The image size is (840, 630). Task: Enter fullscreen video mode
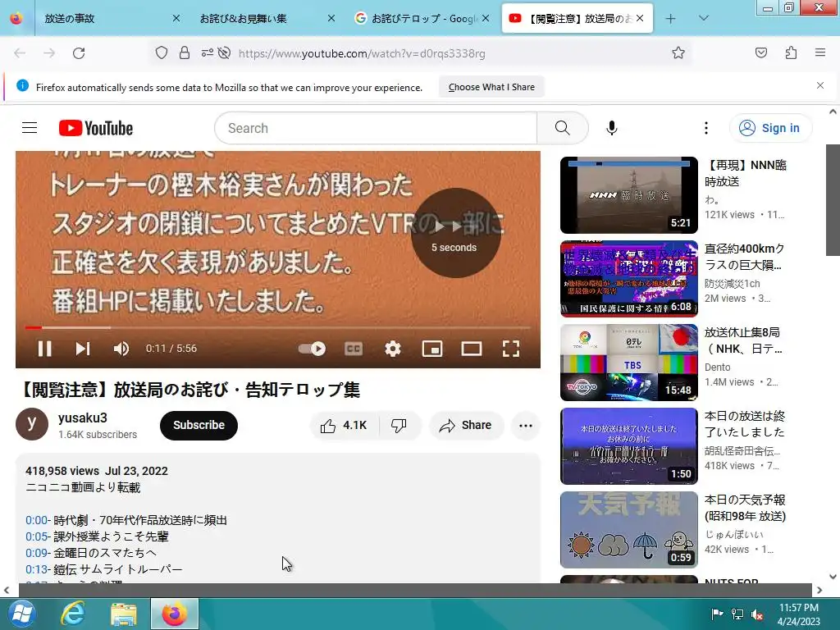coord(511,349)
